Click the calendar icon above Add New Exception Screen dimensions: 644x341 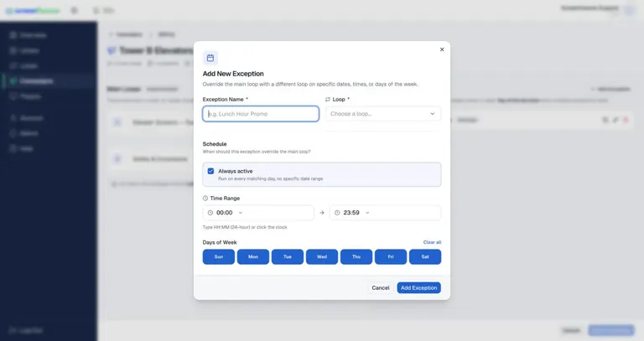(210, 58)
